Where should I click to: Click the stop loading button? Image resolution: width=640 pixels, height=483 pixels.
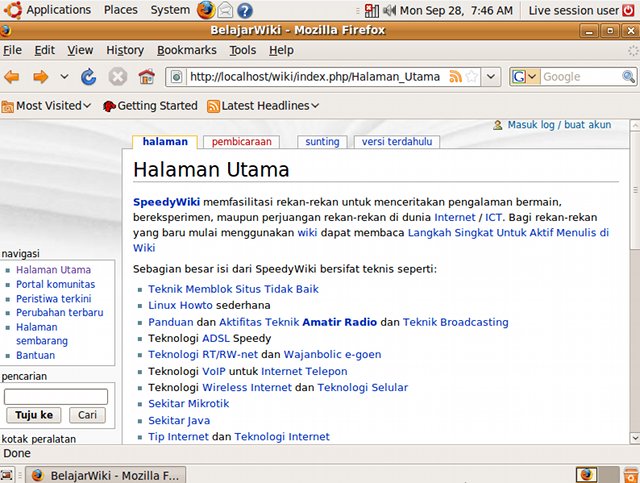[118, 77]
